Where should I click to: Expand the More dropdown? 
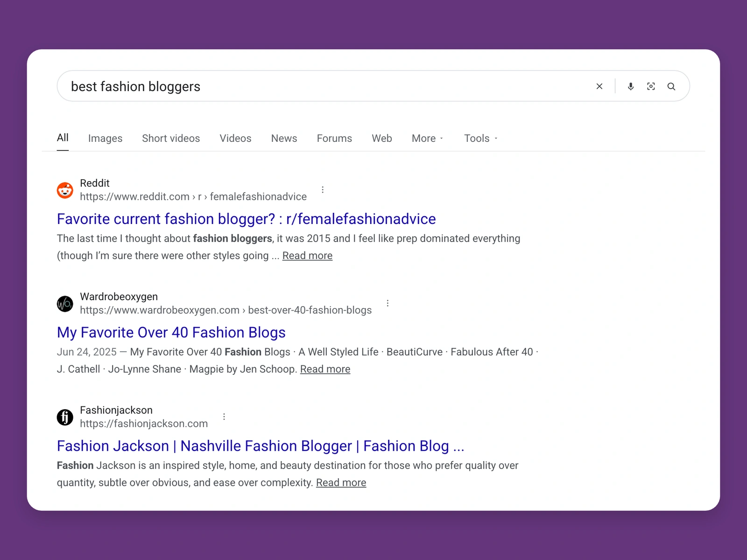click(x=427, y=139)
